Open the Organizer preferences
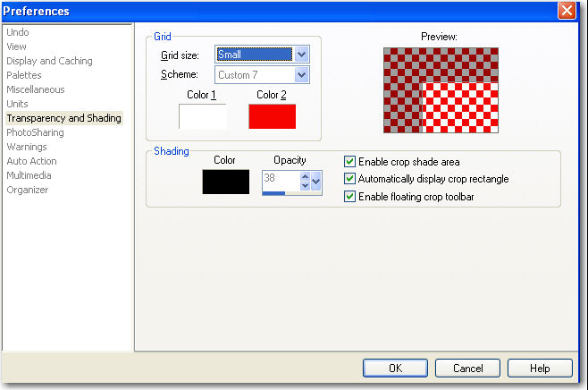This screenshot has height=390, width=588. click(x=28, y=190)
